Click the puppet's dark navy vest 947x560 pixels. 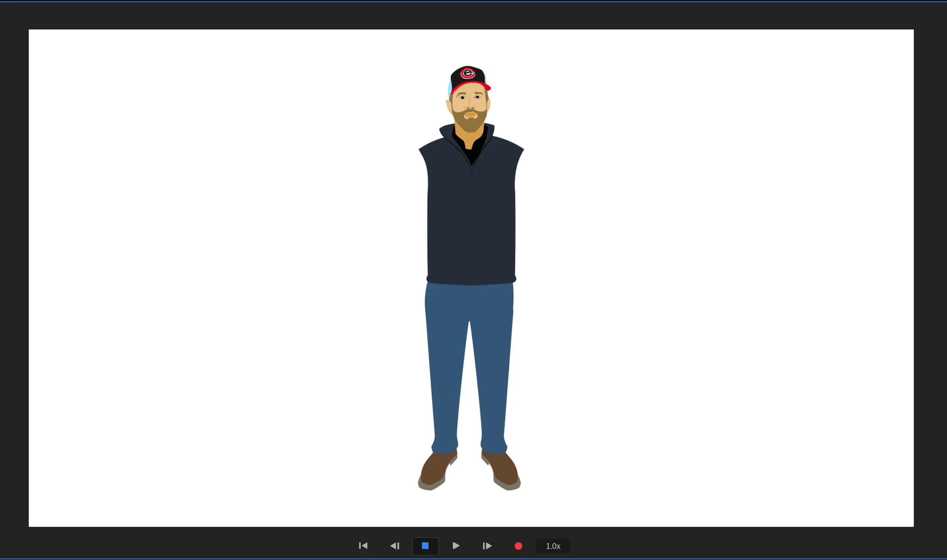pos(471,227)
